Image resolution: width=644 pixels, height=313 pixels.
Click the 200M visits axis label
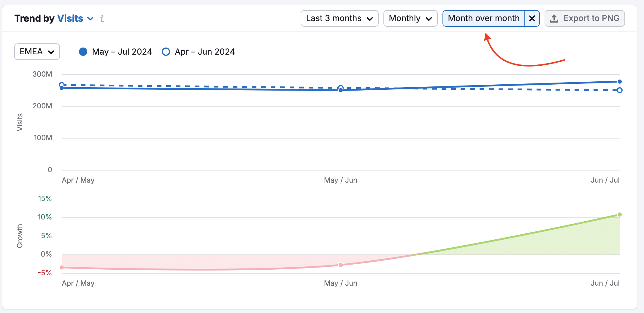[42, 106]
